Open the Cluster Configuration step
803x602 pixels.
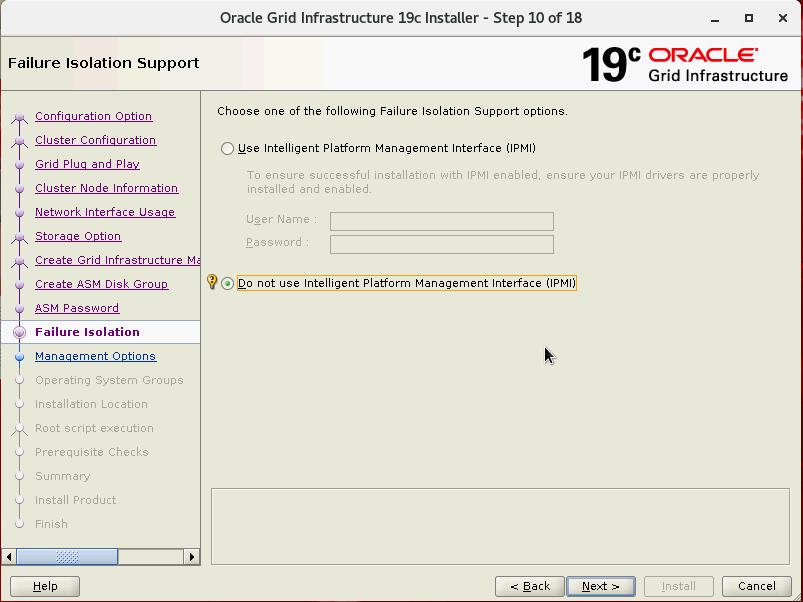(x=95, y=140)
